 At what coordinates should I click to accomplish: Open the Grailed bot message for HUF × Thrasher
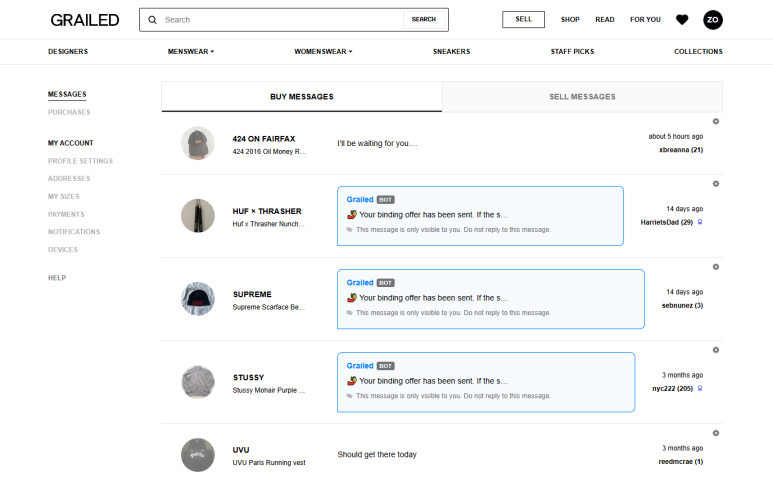coord(480,216)
